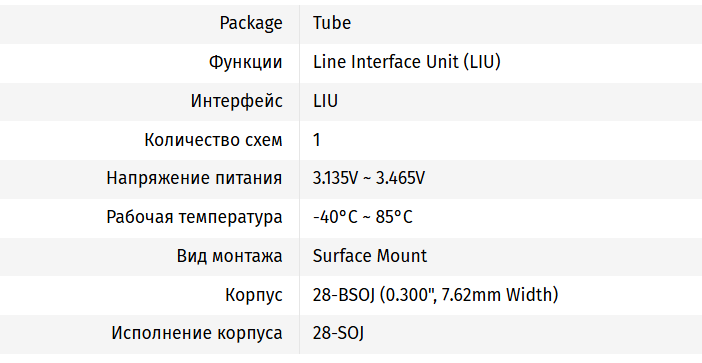Click the Рабочая температура label
The height and width of the screenshot is (363, 702).
point(194,218)
